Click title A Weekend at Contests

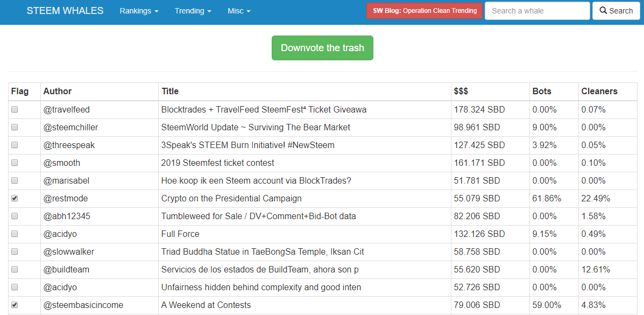[206, 305]
